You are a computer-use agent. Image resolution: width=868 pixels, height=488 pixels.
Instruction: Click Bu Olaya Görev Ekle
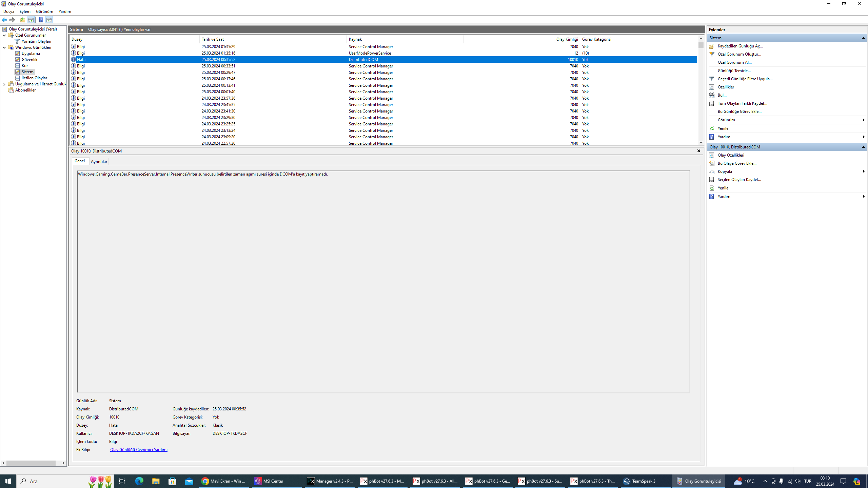(x=737, y=163)
